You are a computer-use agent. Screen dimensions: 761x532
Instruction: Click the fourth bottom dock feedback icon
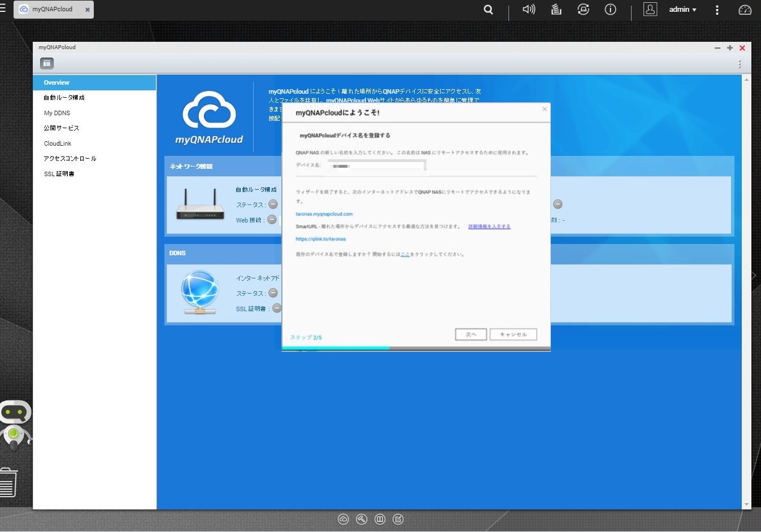tap(398, 520)
